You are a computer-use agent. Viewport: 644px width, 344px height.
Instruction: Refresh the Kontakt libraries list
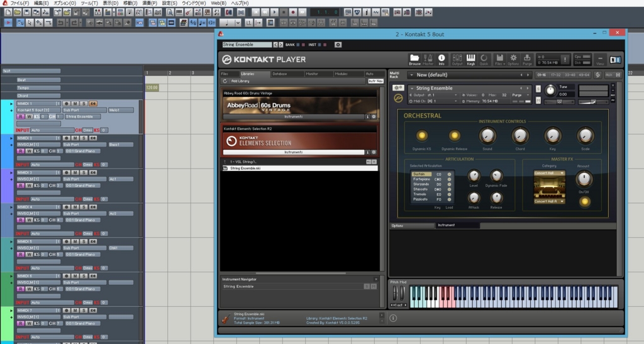pos(225,81)
